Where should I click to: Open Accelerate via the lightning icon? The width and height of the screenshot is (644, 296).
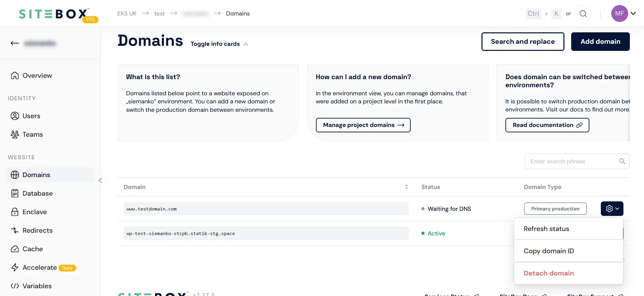click(15, 267)
